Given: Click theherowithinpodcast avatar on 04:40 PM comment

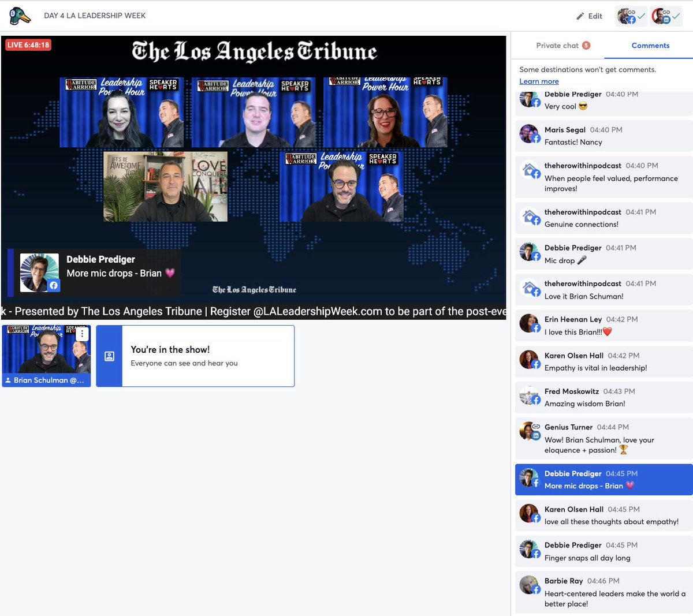Looking at the screenshot, I should (x=529, y=170).
